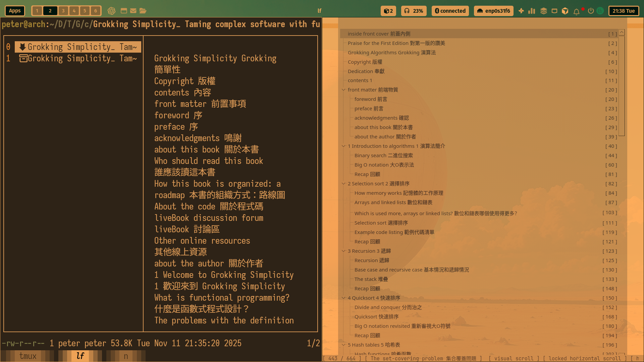Collapse the 2 Selection sort chapter
This screenshot has width=644, height=362.
pos(343,184)
